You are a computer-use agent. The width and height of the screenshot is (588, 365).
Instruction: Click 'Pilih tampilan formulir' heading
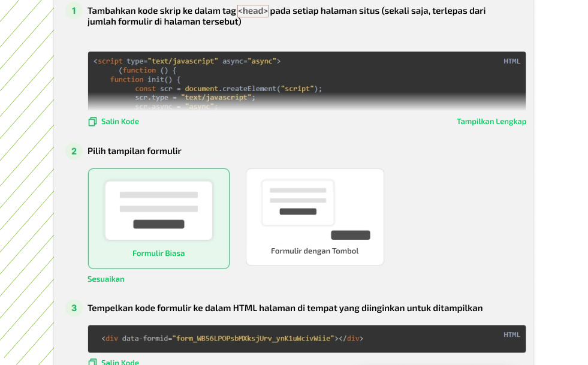click(x=134, y=151)
